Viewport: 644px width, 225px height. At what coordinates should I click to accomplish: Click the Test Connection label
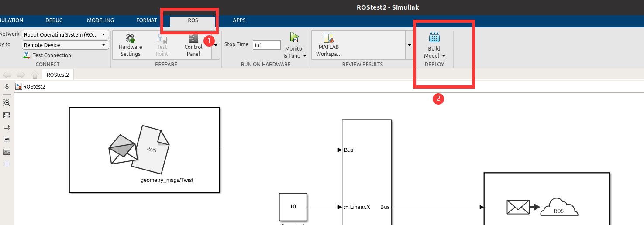[52, 55]
